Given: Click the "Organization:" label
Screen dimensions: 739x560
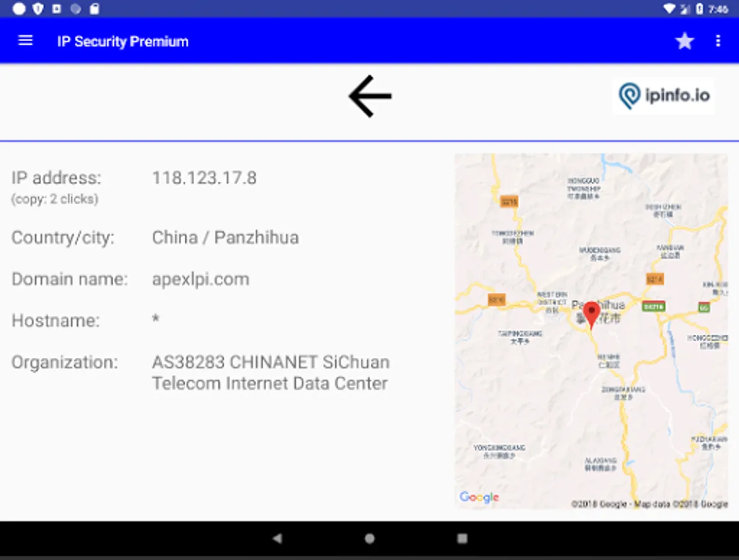Looking at the screenshot, I should pyautogui.click(x=65, y=363).
